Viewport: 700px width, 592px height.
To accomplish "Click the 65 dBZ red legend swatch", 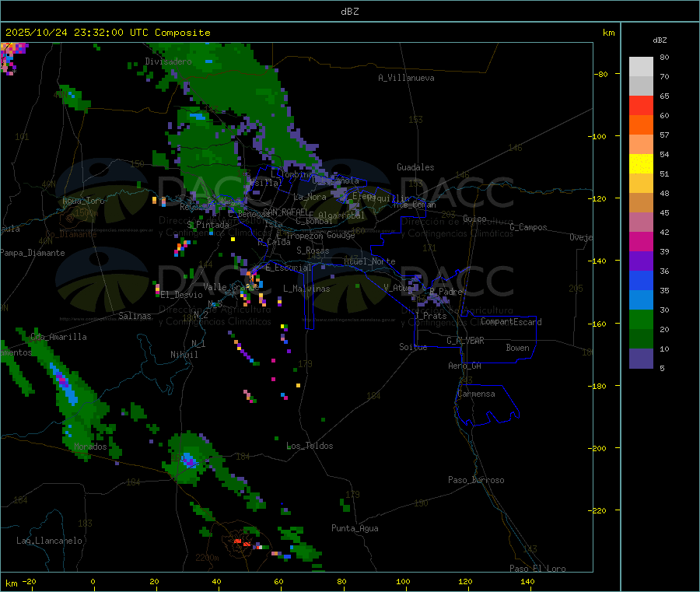I will (x=641, y=105).
